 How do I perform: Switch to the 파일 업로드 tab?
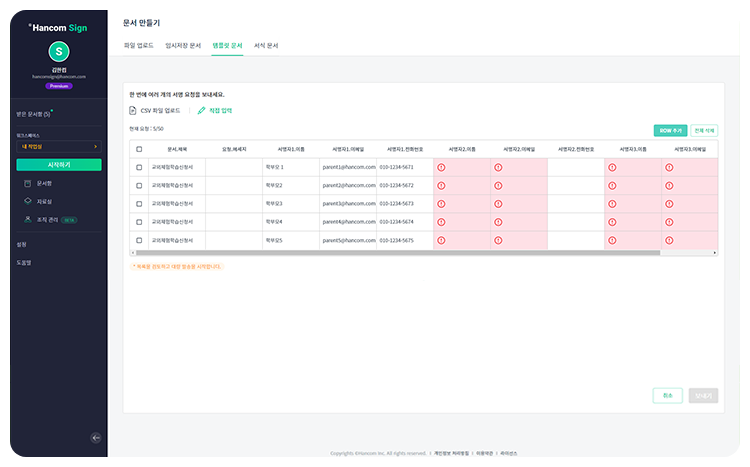tap(138, 45)
